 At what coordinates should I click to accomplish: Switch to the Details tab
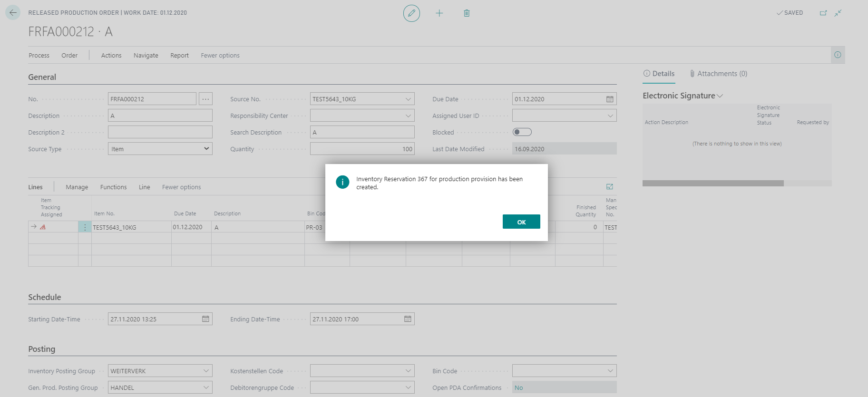659,74
